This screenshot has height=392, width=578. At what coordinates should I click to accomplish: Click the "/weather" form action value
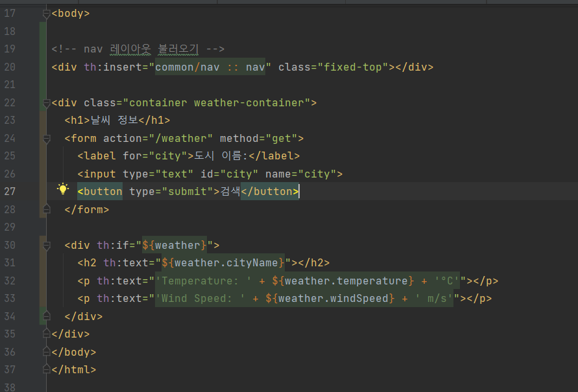[x=180, y=139]
